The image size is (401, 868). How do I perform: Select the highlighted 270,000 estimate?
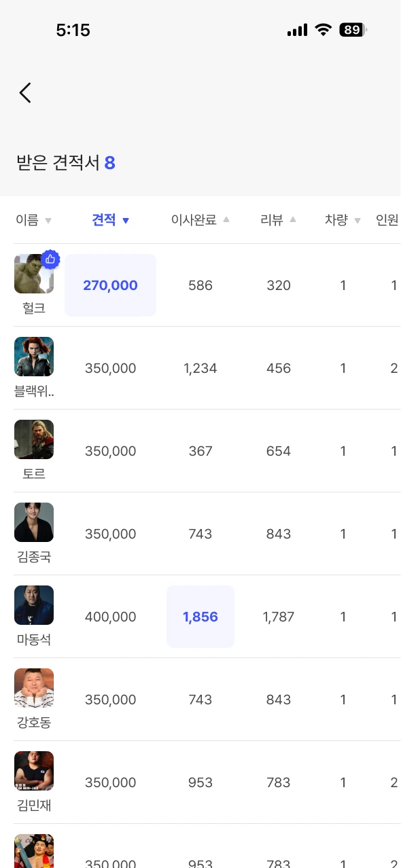point(110,285)
